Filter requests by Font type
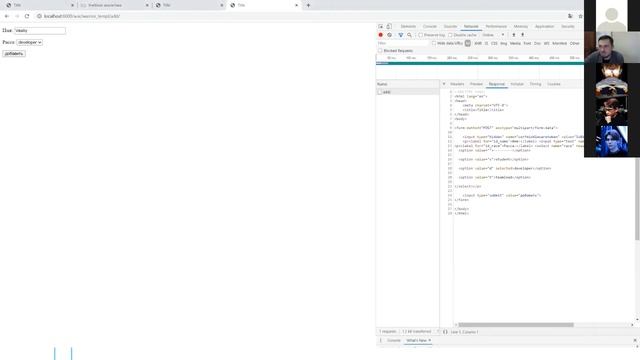 click(527, 43)
